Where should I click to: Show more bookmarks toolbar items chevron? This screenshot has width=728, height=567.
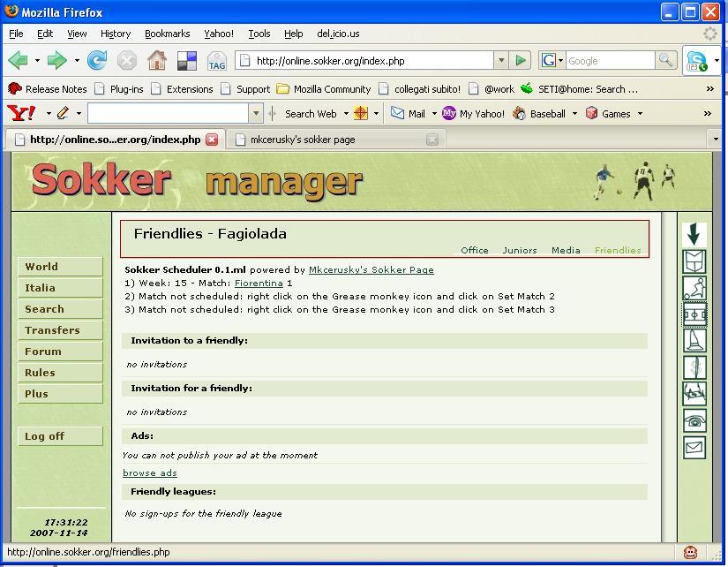point(709,89)
